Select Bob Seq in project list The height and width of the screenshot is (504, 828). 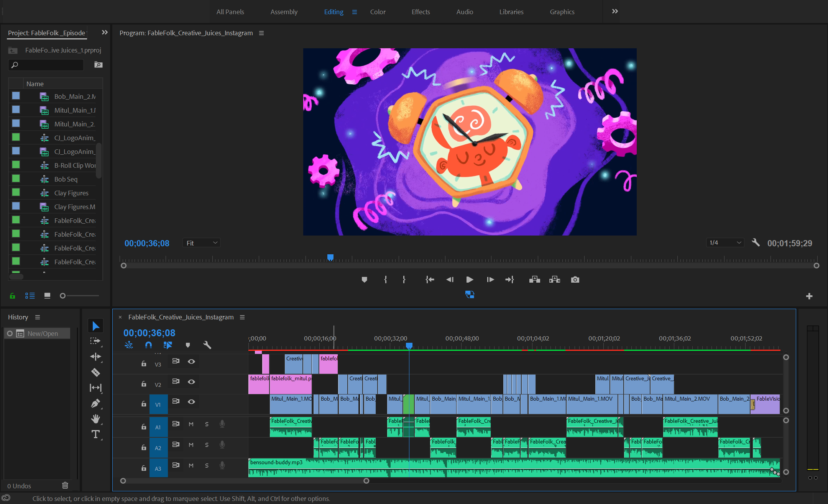click(66, 179)
